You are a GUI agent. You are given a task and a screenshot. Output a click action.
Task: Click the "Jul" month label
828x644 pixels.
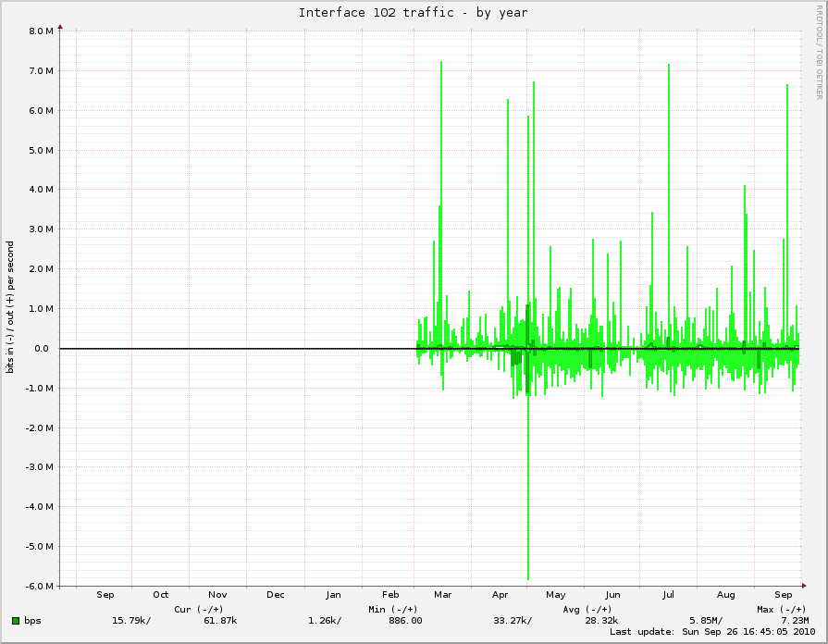click(x=669, y=595)
